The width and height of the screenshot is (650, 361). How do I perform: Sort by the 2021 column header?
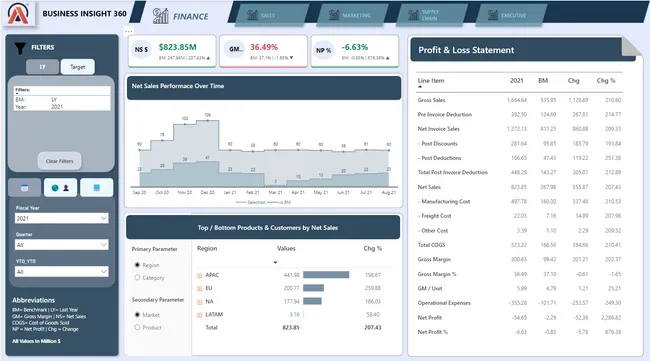(x=517, y=80)
